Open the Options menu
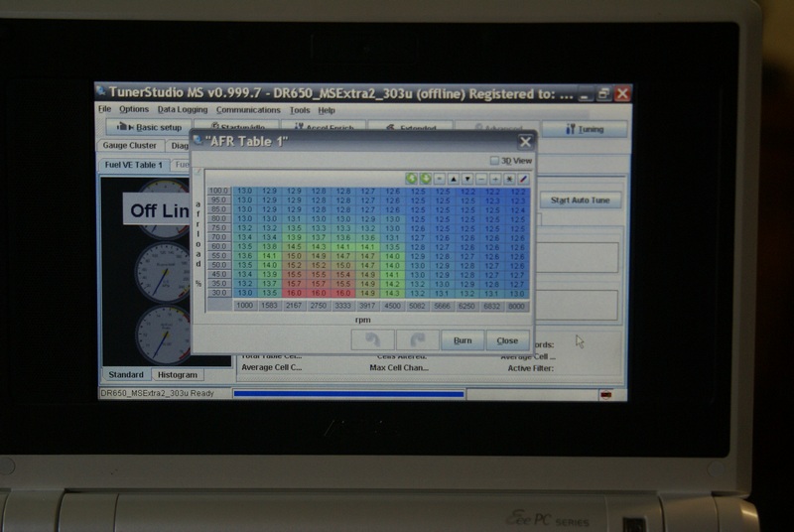Screen dimensions: 794x532 click(x=134, y=109)
